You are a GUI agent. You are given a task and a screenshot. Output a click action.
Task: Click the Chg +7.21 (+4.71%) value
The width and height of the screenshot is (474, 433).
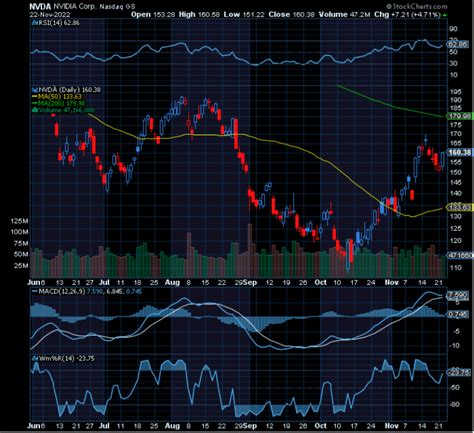407,15
